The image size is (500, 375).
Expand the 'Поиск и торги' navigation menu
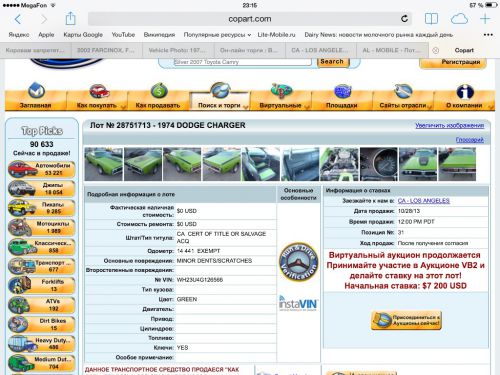(x=220, y=96)
